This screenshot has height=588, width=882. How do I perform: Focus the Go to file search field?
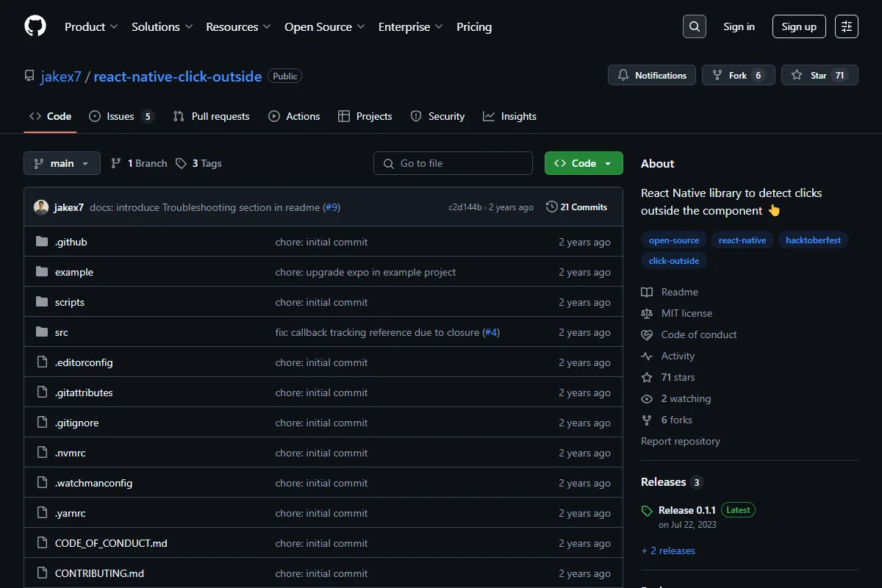click(x=453, y=163)
